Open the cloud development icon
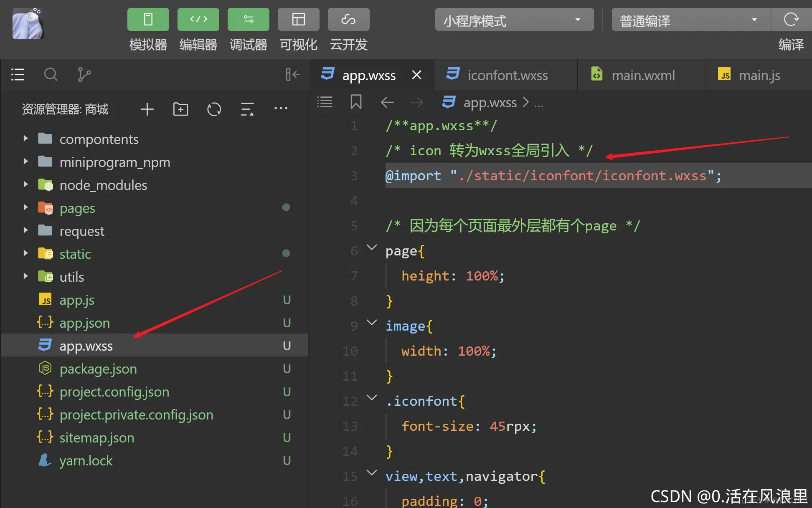The image size is (812, 508). [348, 20]
